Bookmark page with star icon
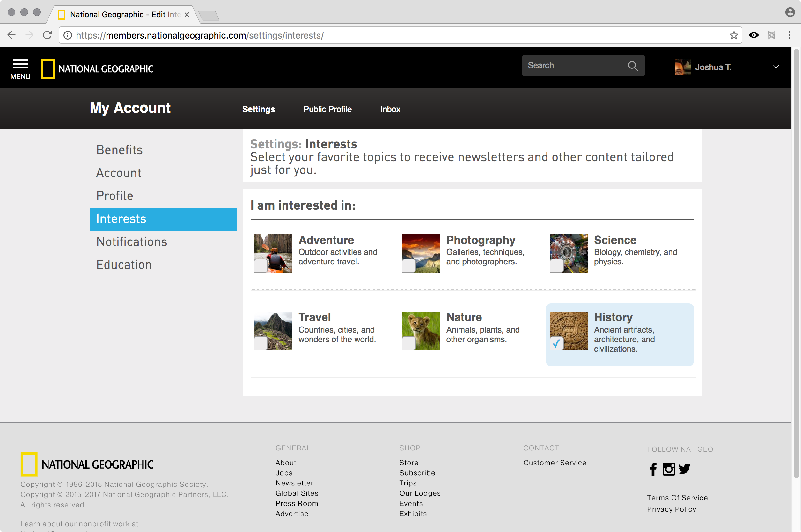This screenshot has height=532, width=801. [x=734, y=35]
